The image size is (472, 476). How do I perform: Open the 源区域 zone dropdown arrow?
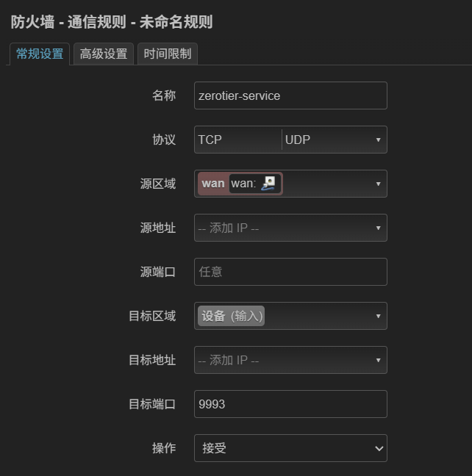378,184
